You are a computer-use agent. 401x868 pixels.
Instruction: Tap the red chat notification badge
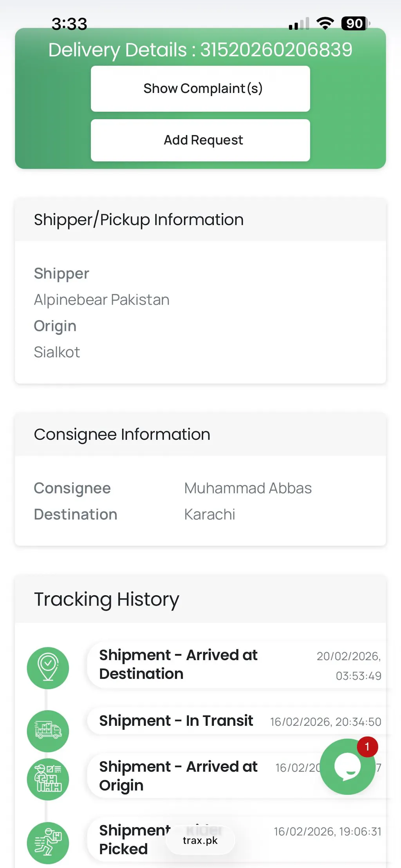click(x=367, y=747)
